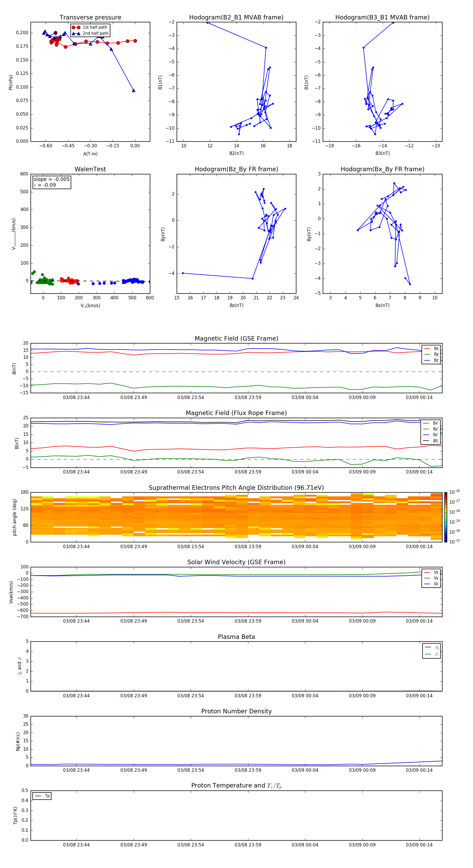Click the 'Vy' legend entry in solar wind plot
This screenshot has width=473, height=868.
click(x=431, y=578)
